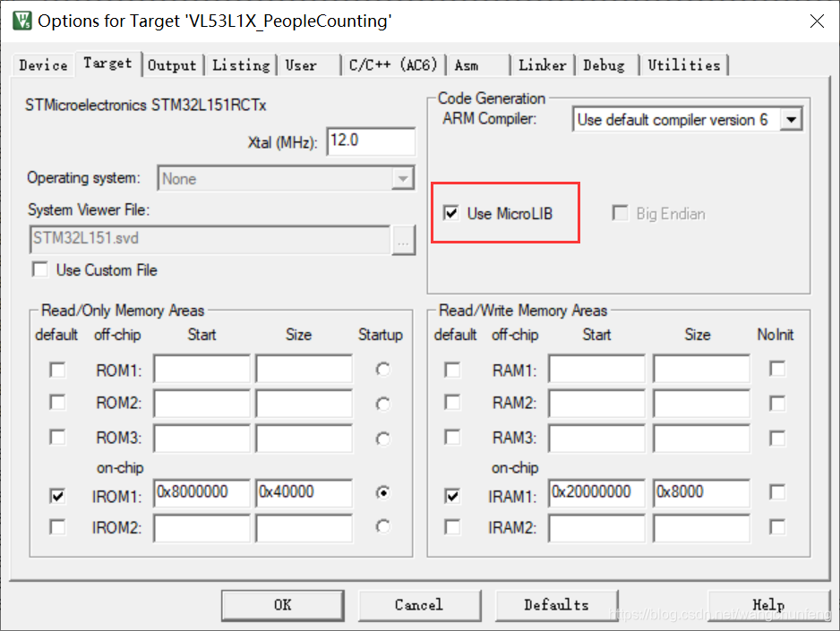840x631 pixels.
Task: Enable NoInit for RAM3
Action: [x=777, y=439]
